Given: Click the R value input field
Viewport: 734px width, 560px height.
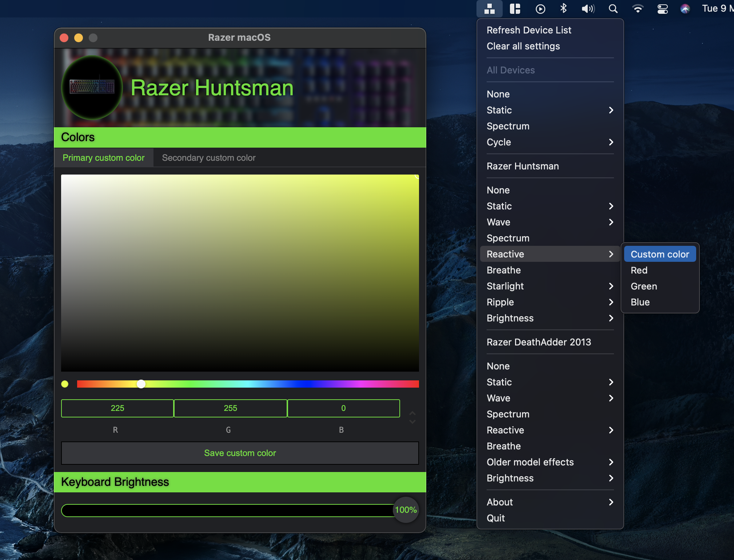Looking at the screenshot, I should pos(117,408).
